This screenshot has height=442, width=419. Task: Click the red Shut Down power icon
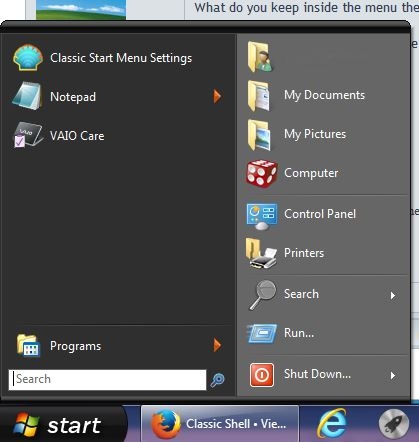[262, 375]
